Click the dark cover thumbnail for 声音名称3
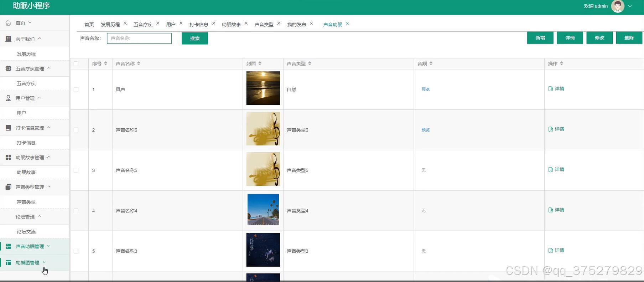This screenshot has width=644, height=282. 263,250
